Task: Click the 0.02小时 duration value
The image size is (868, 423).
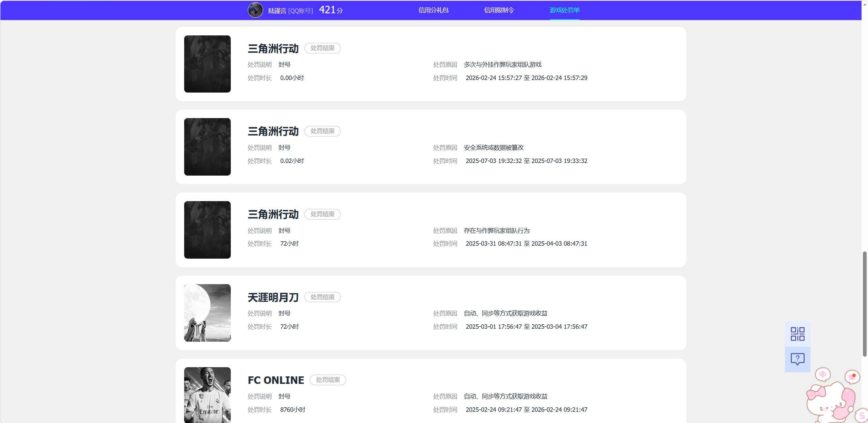Action: pyautogui.click(x=292, y=161)
